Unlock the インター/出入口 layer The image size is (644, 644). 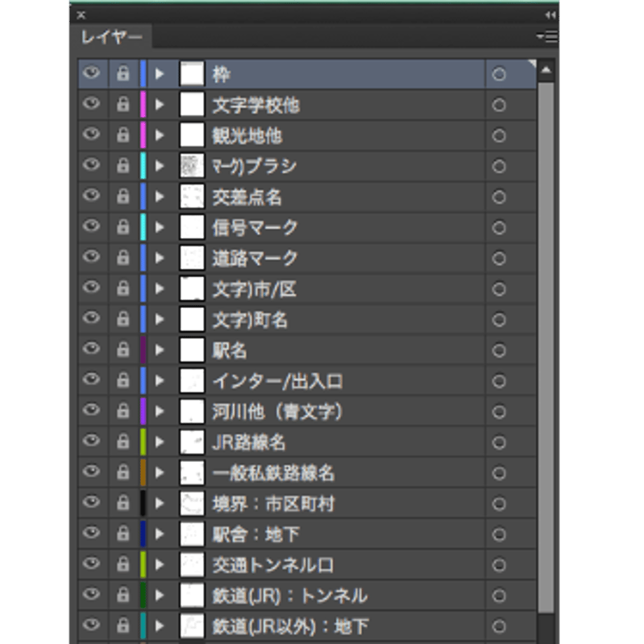[122, 380]
